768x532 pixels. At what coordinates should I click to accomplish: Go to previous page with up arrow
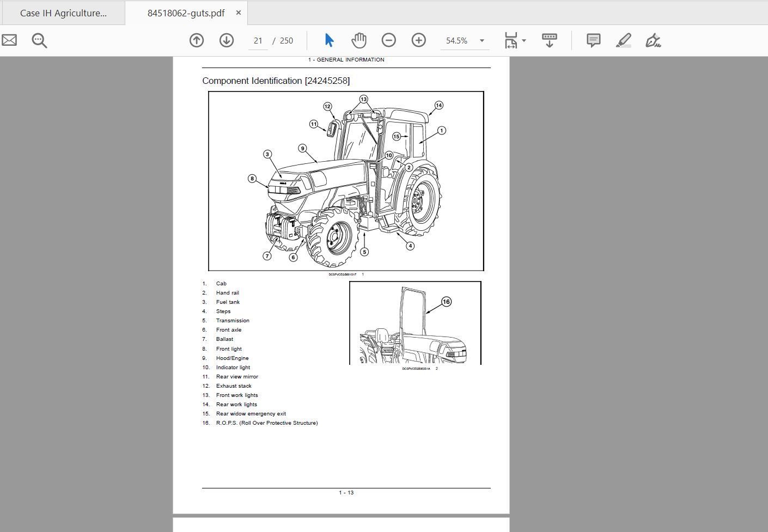click(x=197, y=40)
